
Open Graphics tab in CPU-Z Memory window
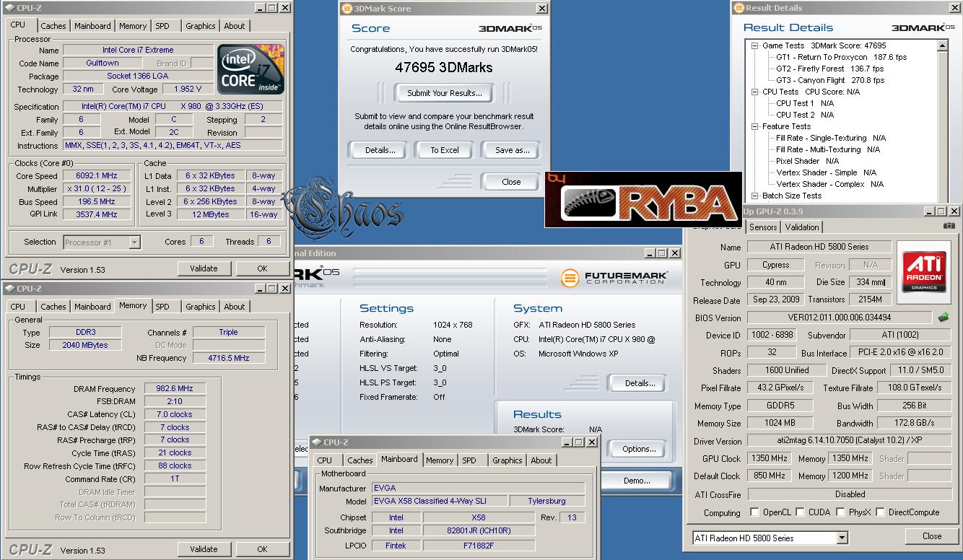[x=200, y=307]
